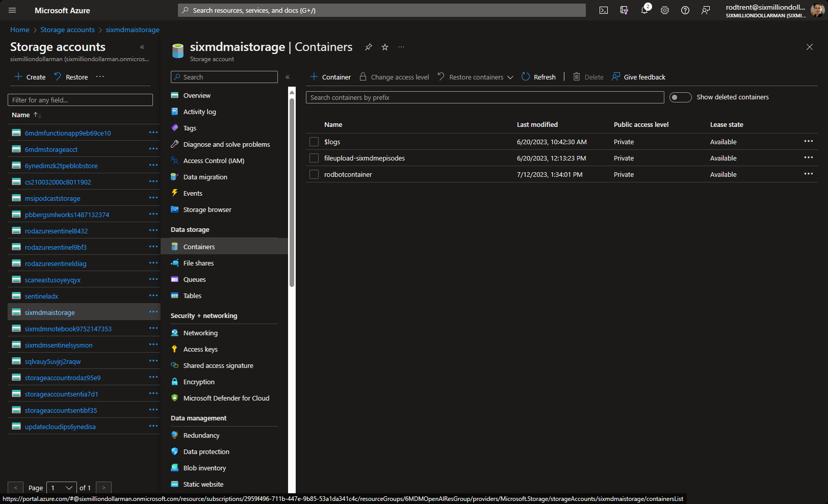Open the help question mark icon
The height and width of the screenshot is (504, 828).
click(x=685, y=10)
